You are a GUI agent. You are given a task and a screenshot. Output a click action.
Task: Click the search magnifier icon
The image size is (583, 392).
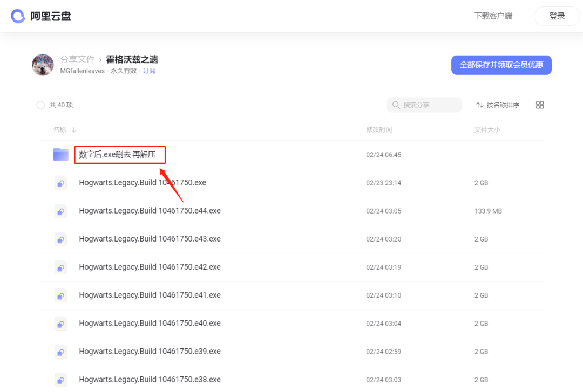point(396,105)
